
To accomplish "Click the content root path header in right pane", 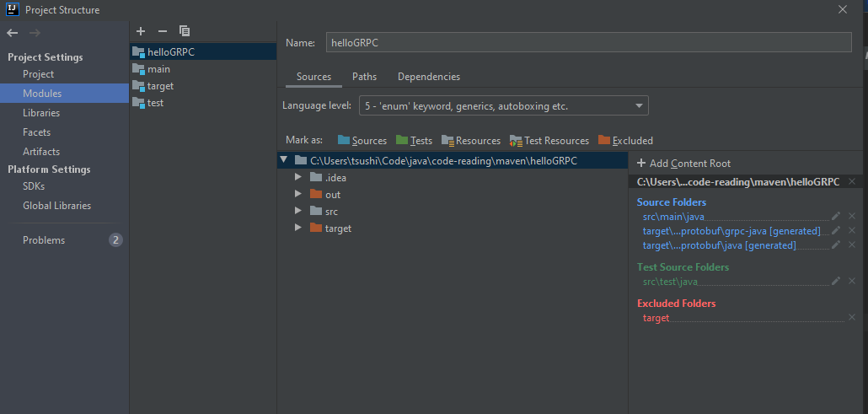I will 738,182.
